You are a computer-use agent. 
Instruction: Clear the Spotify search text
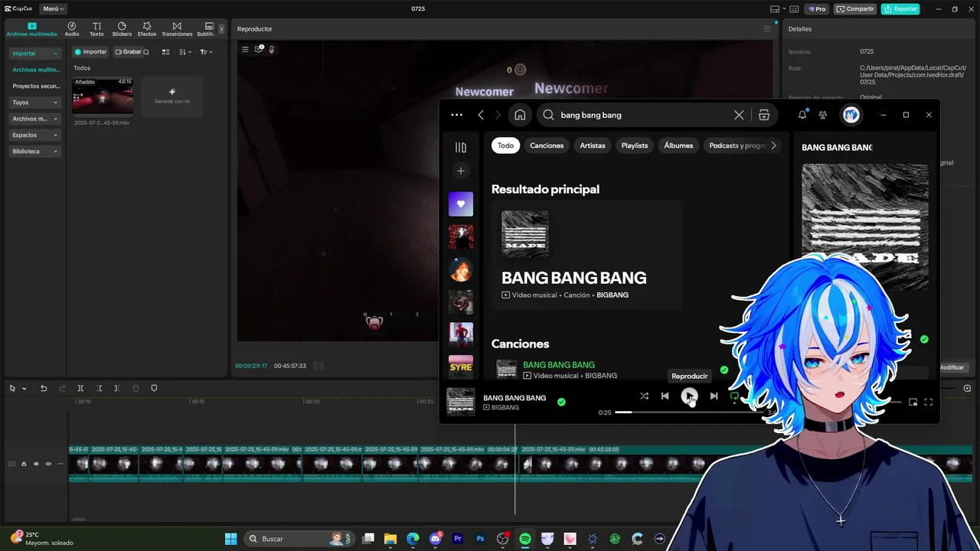739,115
